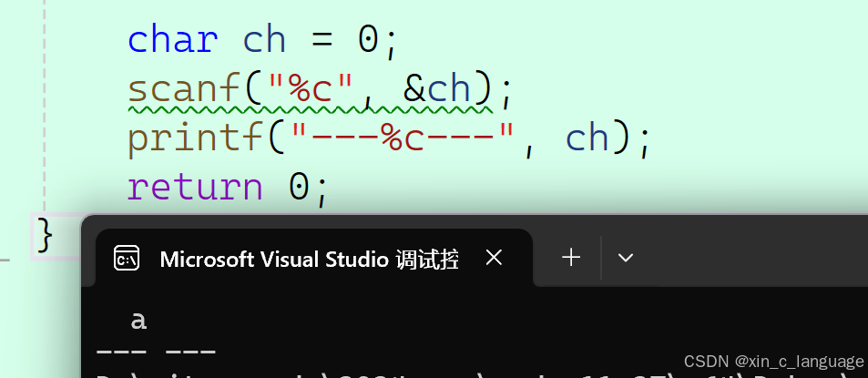Click the line 'char ch = 0;'
Image resolution: width=868 pixels, height=378 pixels.
[263, 41]
